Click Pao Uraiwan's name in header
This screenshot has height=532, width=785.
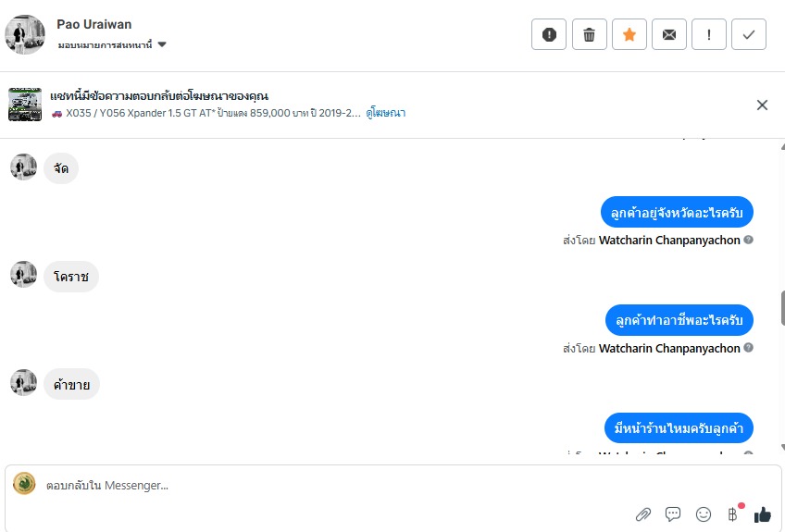pyautogui.click(x=93, y=24)
